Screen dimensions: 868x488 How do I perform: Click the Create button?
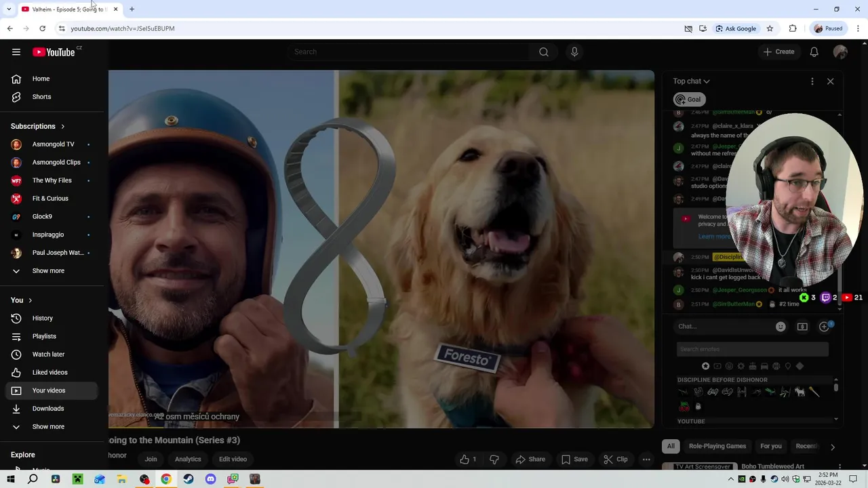(778, 52)
